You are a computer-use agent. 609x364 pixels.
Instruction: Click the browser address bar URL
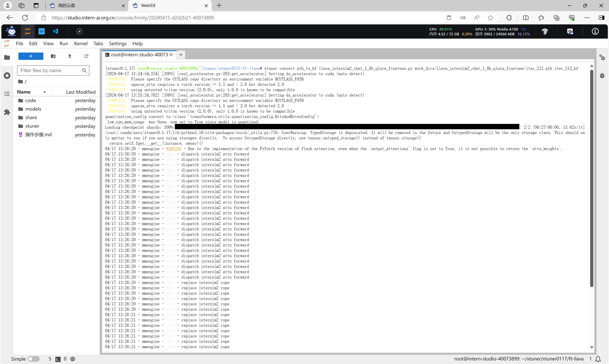(133, 18)
